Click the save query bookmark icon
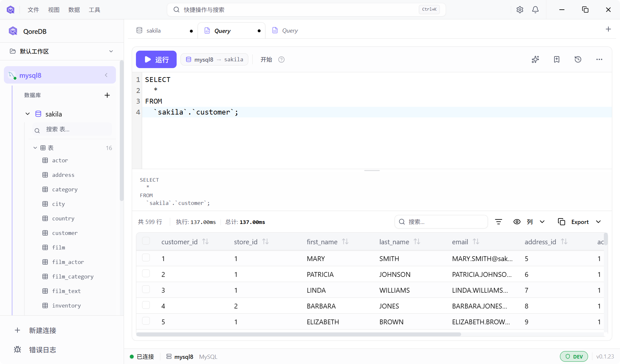620x364 pixels. (x=557, y=59)
